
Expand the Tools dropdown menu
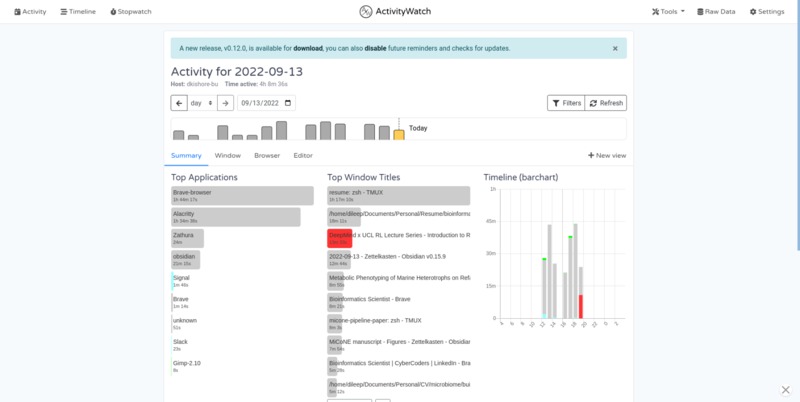point(668,12)
